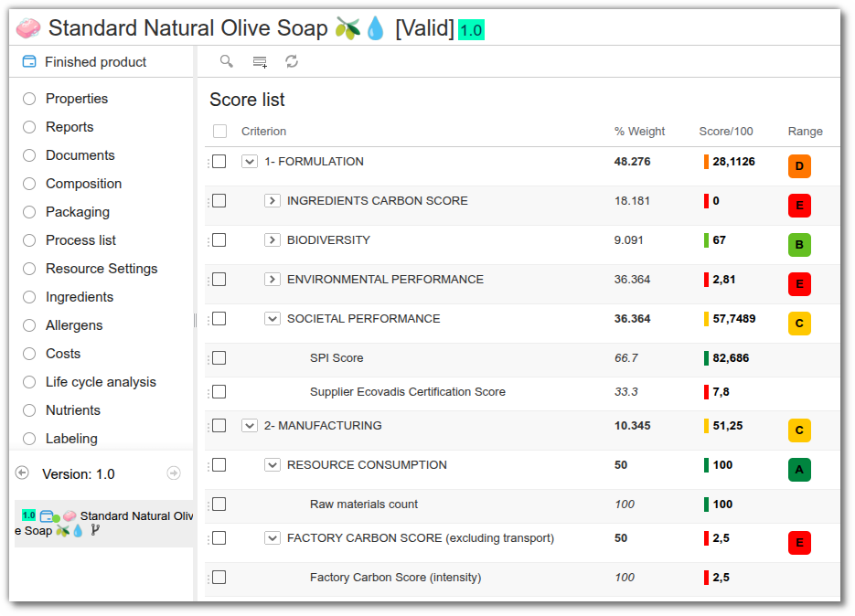Check the SPI Score row checkbox

pyautogui.click(x=219, y=357)
